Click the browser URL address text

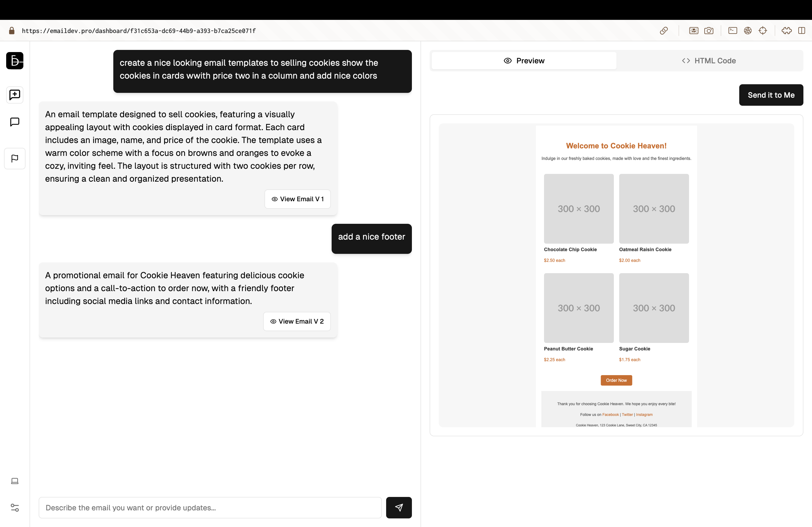[x=139, y=31]
